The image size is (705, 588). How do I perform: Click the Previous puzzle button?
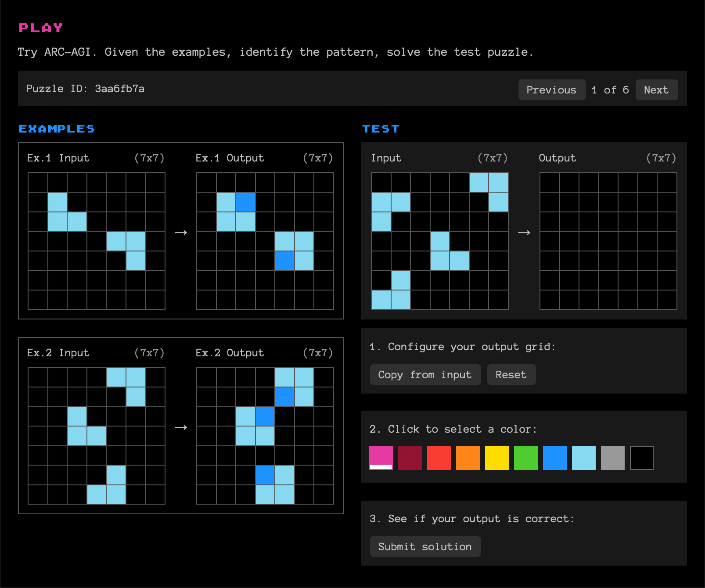(552, 90)
